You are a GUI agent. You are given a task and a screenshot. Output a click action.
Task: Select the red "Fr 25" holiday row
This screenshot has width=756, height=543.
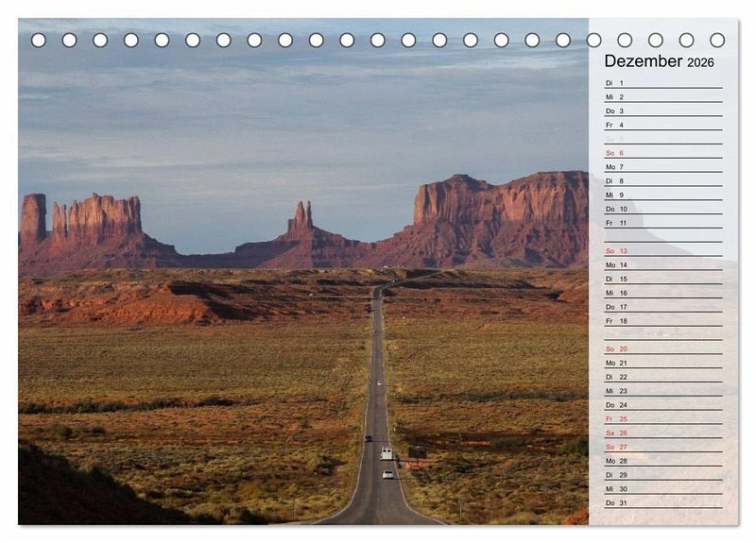[x=663, y=418]
